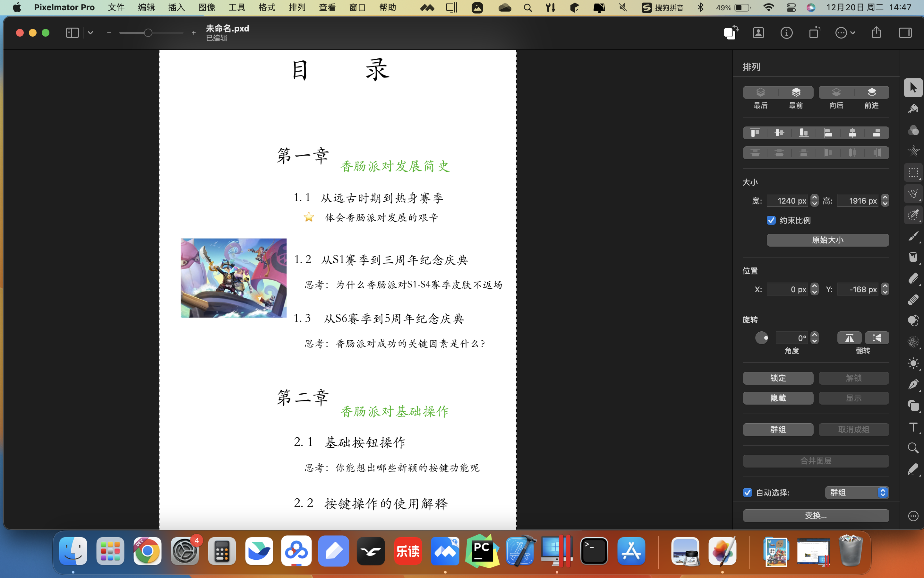Click the 群组 button
Viewport: 924px width, 578px height.
778,429
